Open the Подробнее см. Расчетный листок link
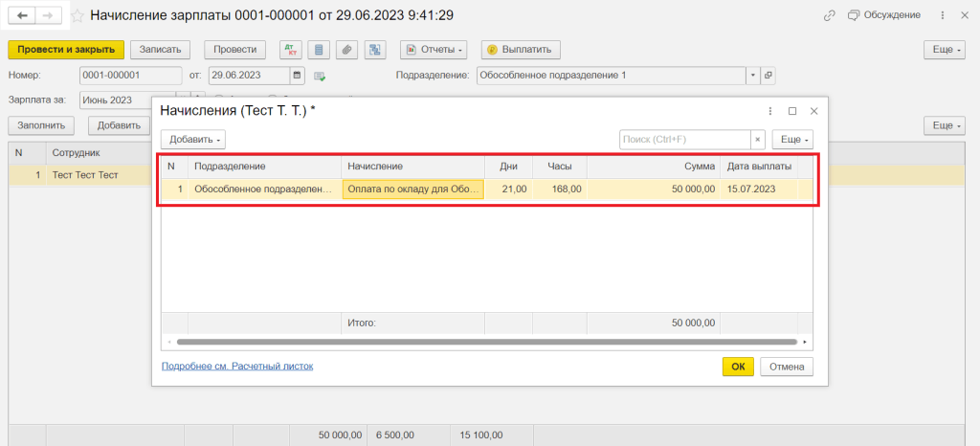The height and width of the screenshot is (446, 980). tap(237, 367)
